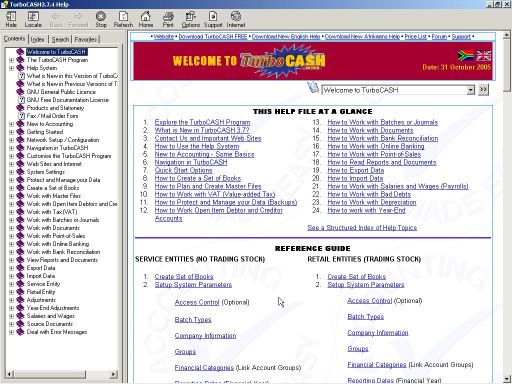
Task: Expand The TurboCASH Program tree node
Action: coord(11,60)
